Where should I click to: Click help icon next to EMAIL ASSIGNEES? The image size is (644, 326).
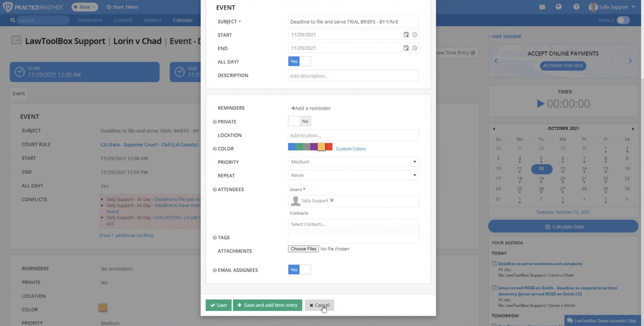pyautogui.click(x=214, y=270)
